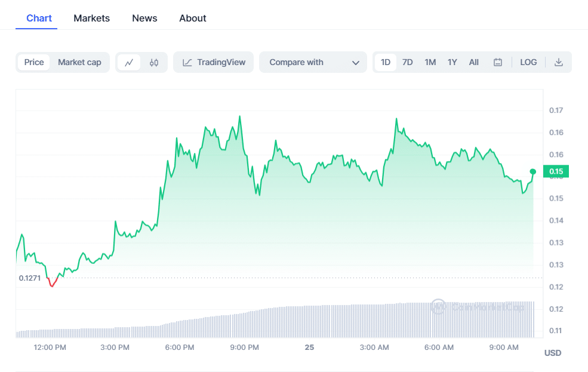The image size is (588, 372).
Task: Choose the All time range
Action: coord(473,62)
